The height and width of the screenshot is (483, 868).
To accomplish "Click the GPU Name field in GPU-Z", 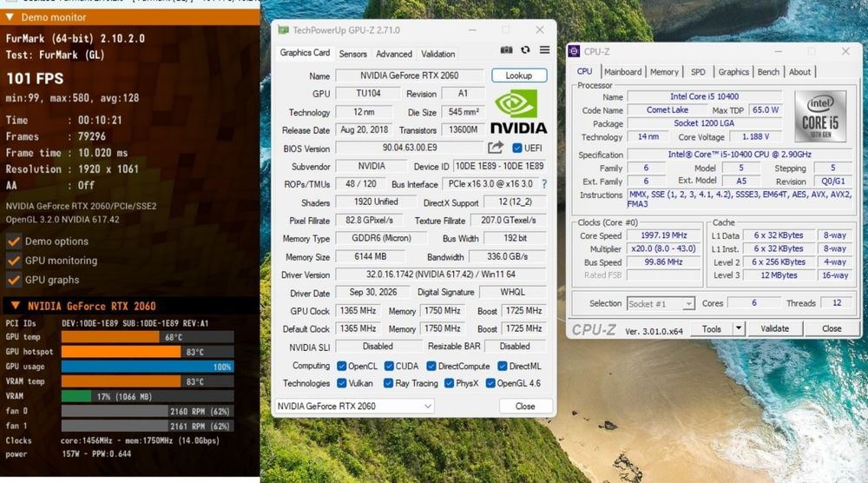I will tap(410, 76).
